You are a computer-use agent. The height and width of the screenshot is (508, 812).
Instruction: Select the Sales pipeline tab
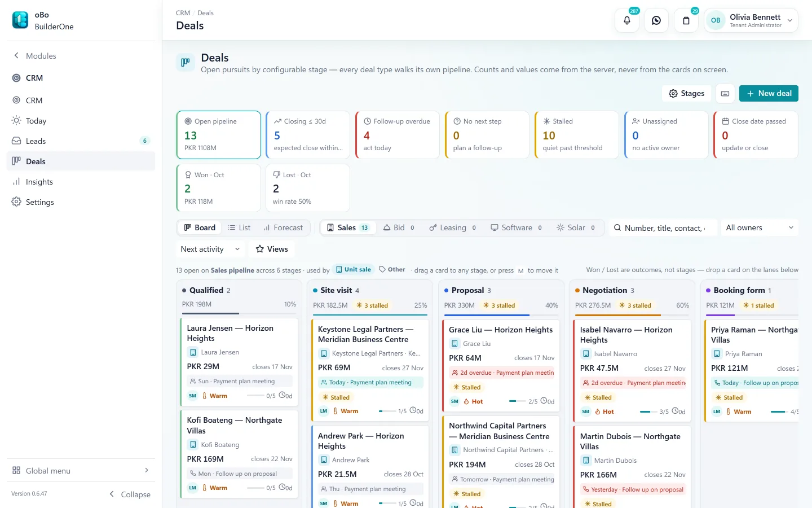pos(348,227)
